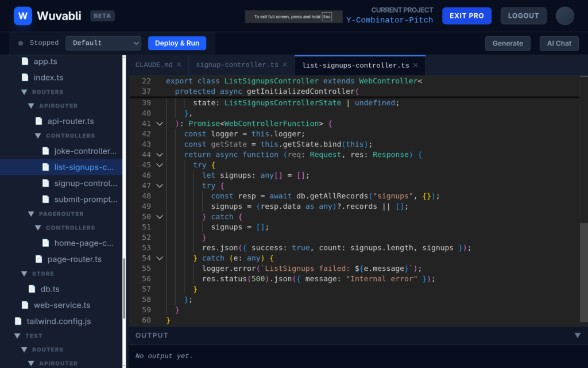Click the web-service.ts file icon
Image resolution: width=588 pixels, height=368 pixels.
pyautogui.click(x=25, y=305)
